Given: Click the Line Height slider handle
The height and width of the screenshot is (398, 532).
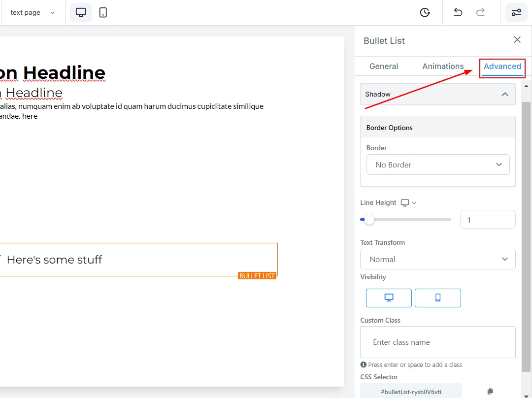Looking at the screenshot, I should (x=369, y=220).
